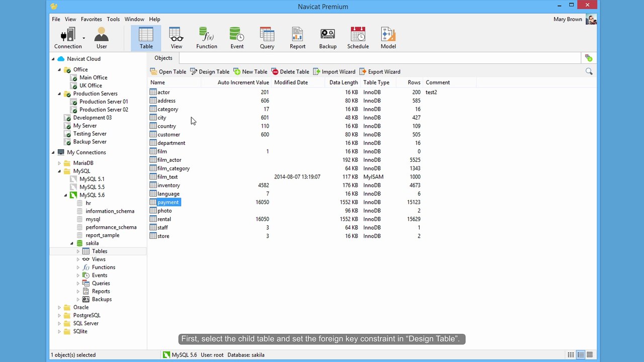644x362 pixels.
Task: Click Design Table button
Action: [210, 71]
